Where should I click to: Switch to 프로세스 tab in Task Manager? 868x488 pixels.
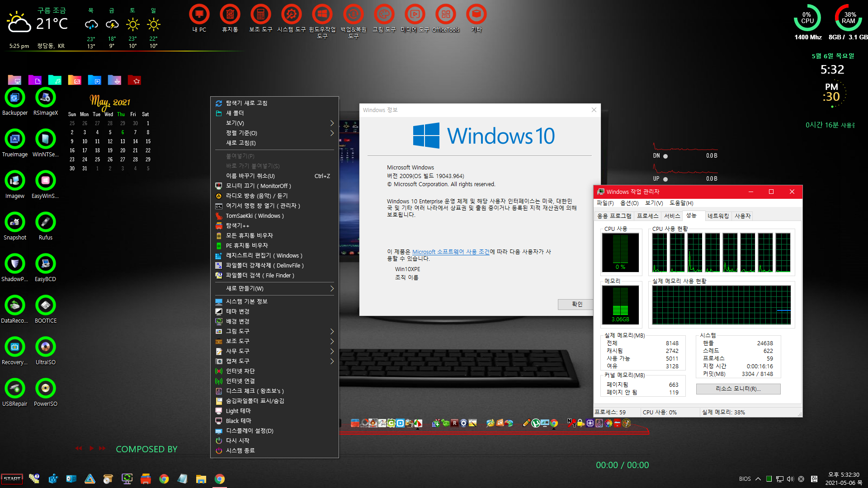647,216
